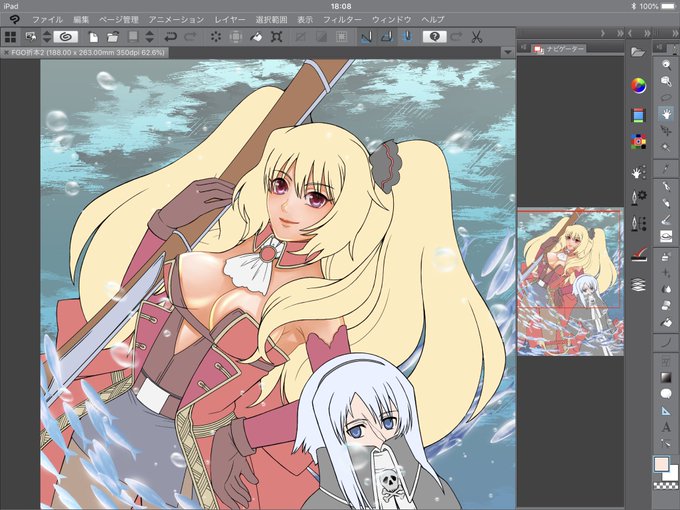Select the Eraser tool
The height and width of the screenshot is (510, 680).
(666, 307)
